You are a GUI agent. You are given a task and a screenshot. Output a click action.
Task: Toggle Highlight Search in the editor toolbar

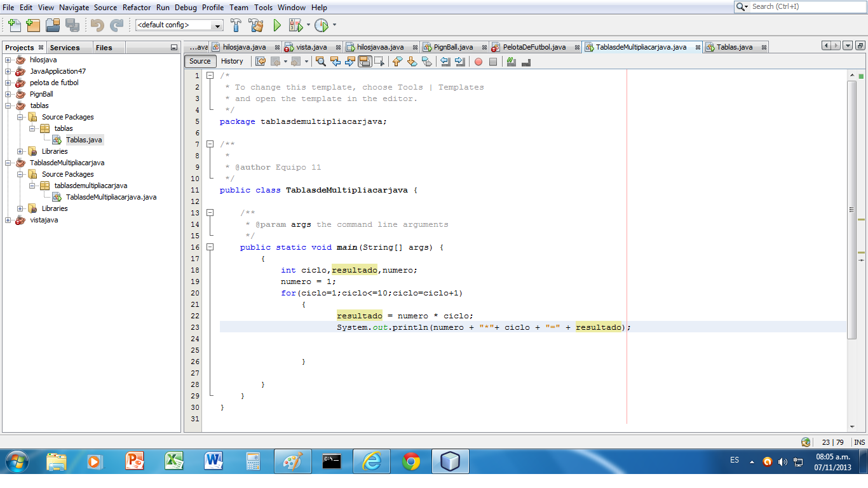point(364,62)
